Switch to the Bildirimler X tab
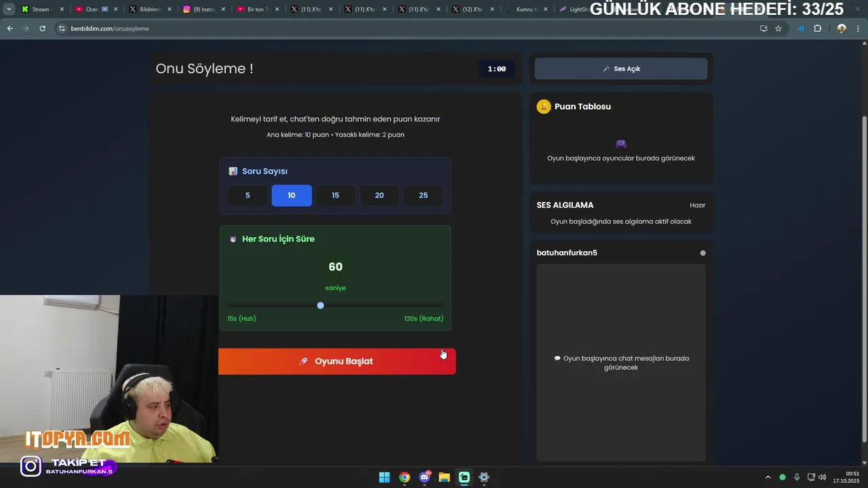Screen dimensions: 868x488 click(149, 9)
